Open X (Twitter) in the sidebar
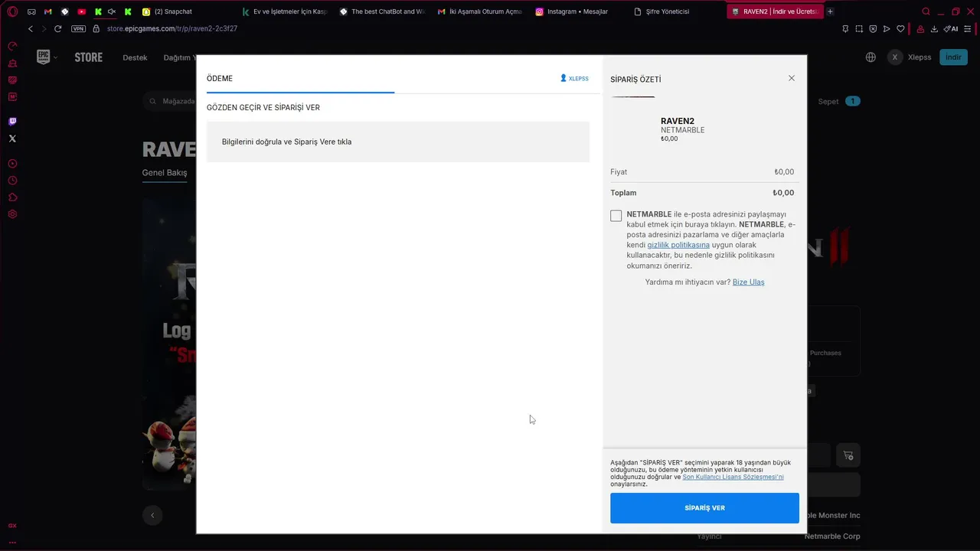This screenshot has height=551, width=980. 12,139
